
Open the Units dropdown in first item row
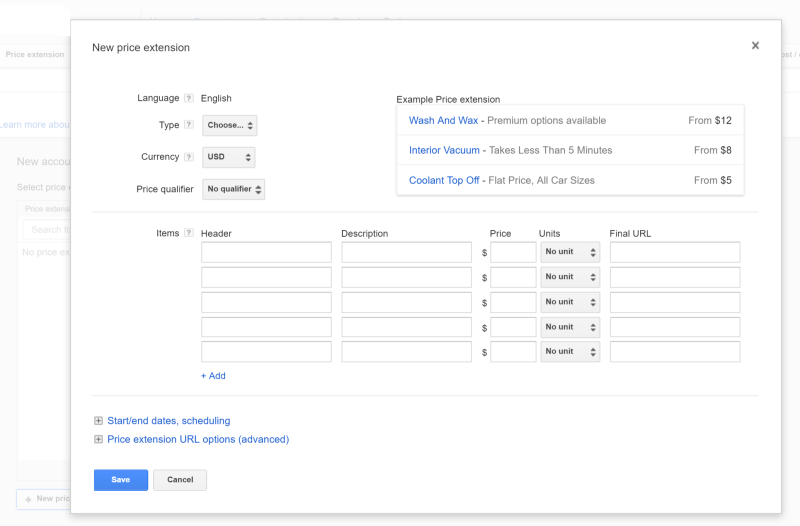coord(570,252)
